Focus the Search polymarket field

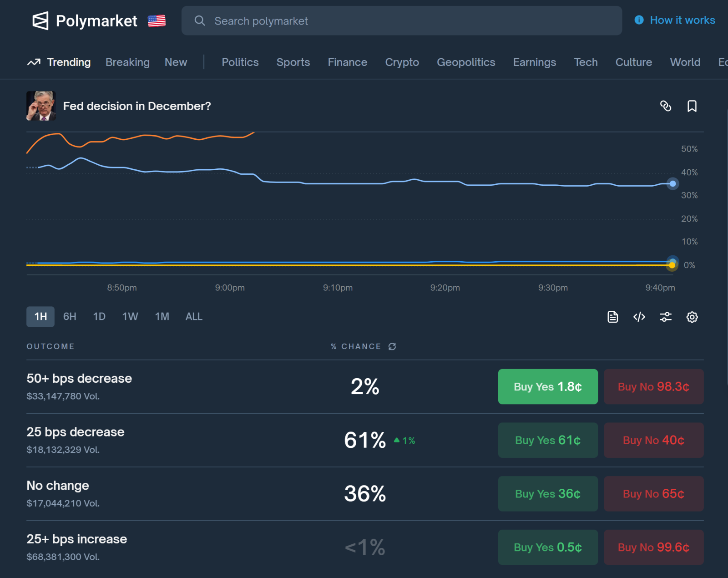coord(402,21)
